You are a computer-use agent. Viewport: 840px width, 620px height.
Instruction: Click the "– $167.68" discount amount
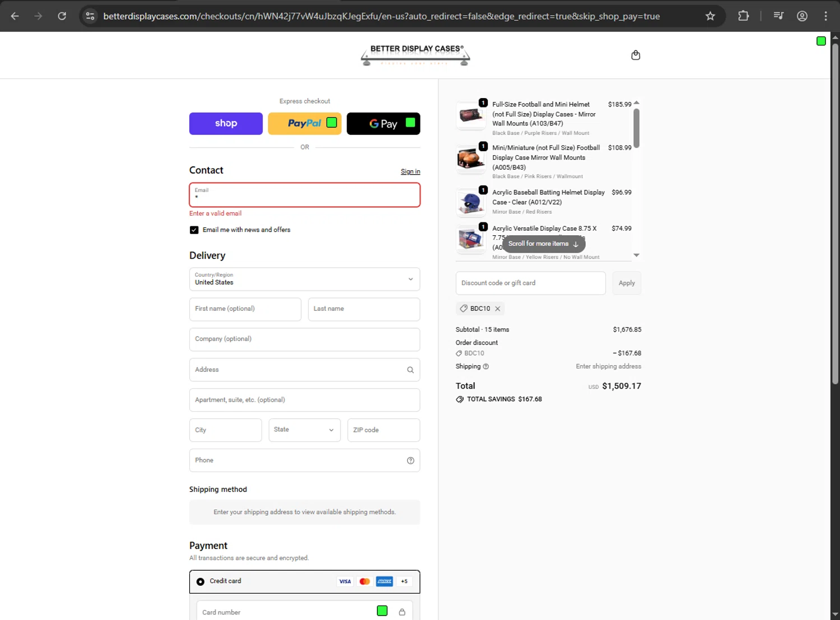click(627, 353)
